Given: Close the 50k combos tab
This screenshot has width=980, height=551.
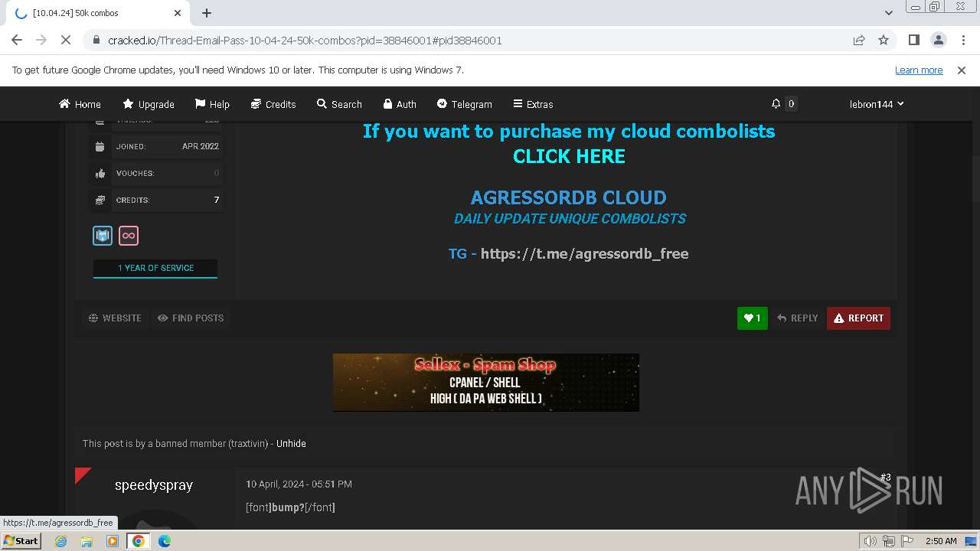Looking at the screenshot, I should 178,13.
